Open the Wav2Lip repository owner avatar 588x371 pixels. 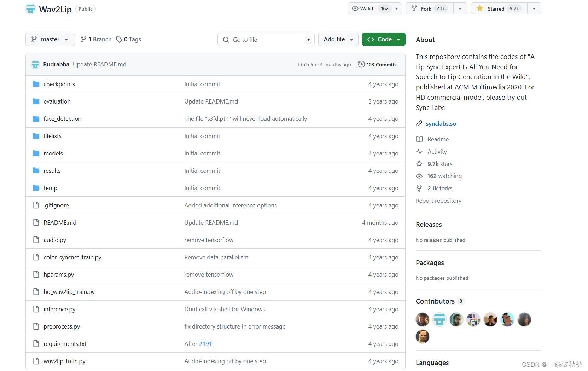coord(31,9)
